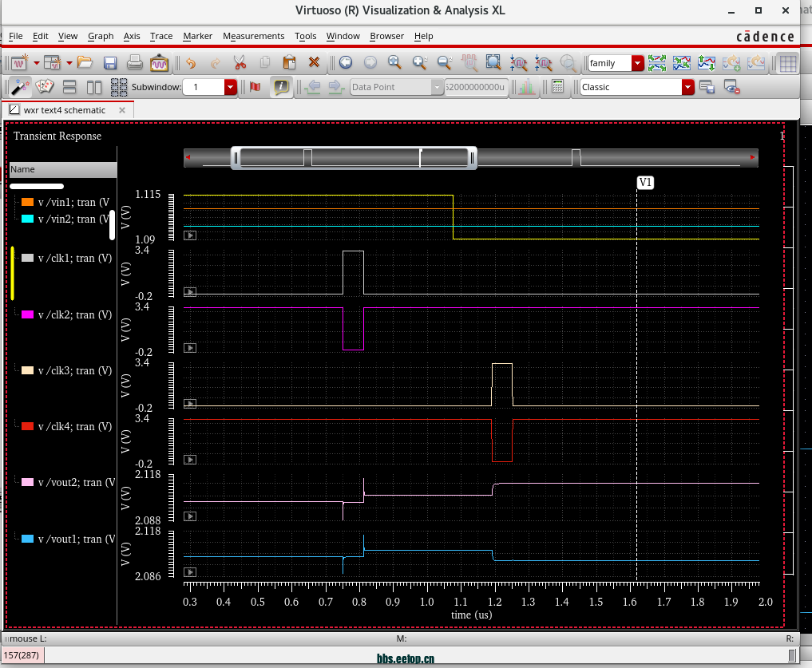Image resolution: width=812 pixels, height=668 pixels.
Task: Open the Marker menu
Action: (197, 36)
